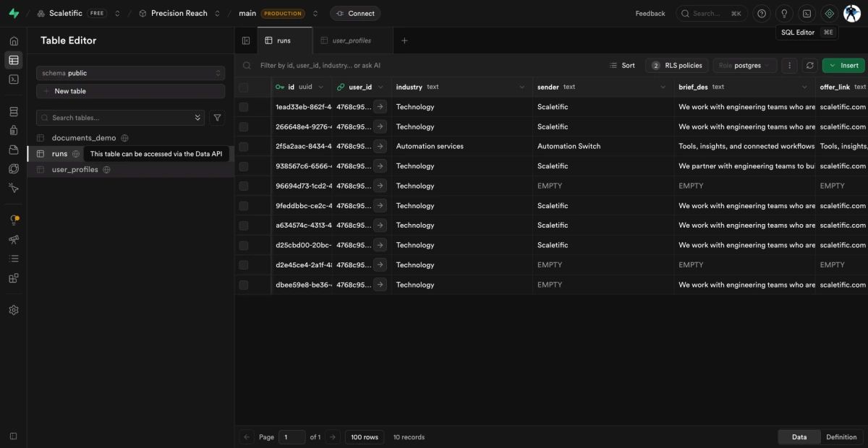Viewport: 868px width, 448px height.
Task: Click the filter rows input field
Action: 422,65
